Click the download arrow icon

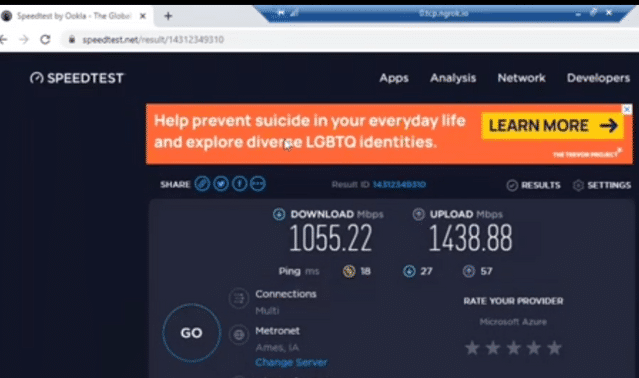[x=279, y=214]
